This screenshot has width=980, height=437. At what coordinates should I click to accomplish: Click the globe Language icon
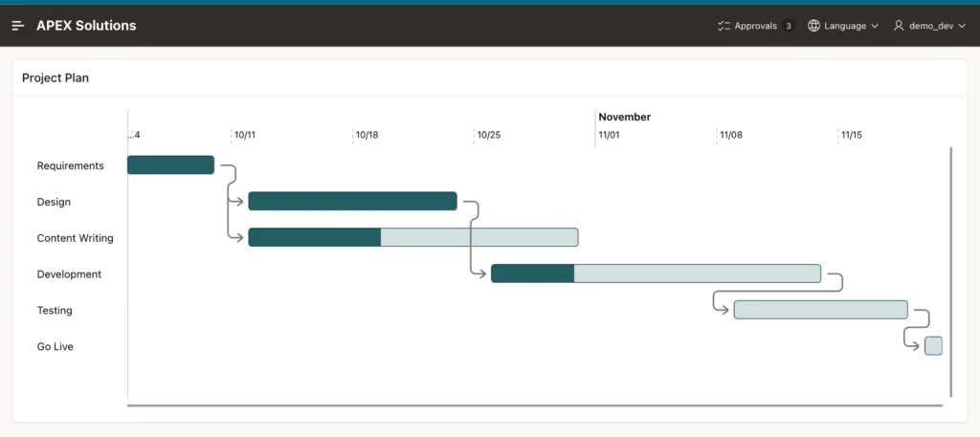813,26
